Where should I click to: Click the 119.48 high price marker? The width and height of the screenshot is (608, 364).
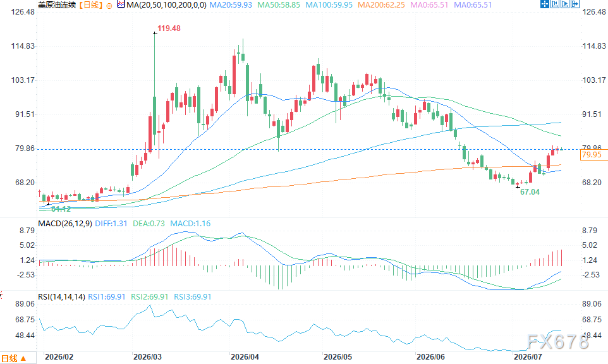(169, 28)
